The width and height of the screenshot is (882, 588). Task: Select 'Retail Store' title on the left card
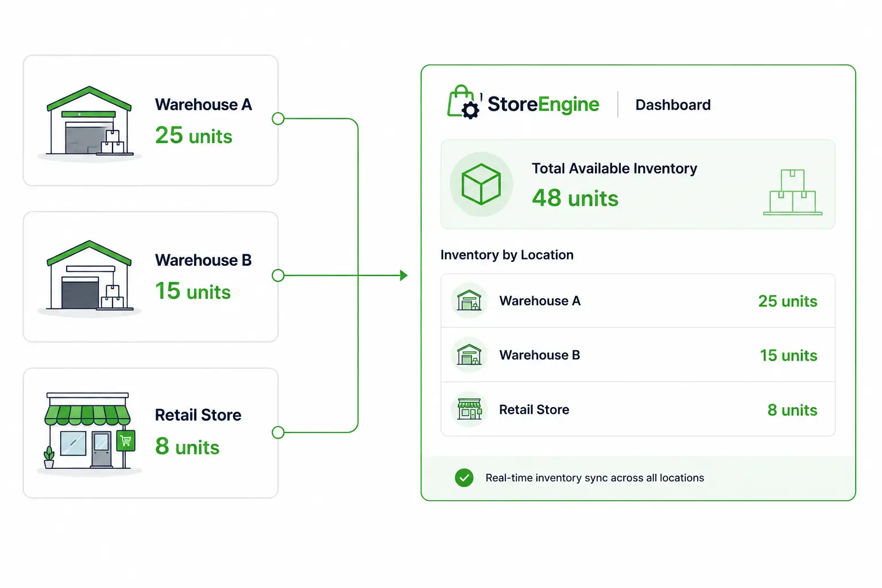[198, 415]
